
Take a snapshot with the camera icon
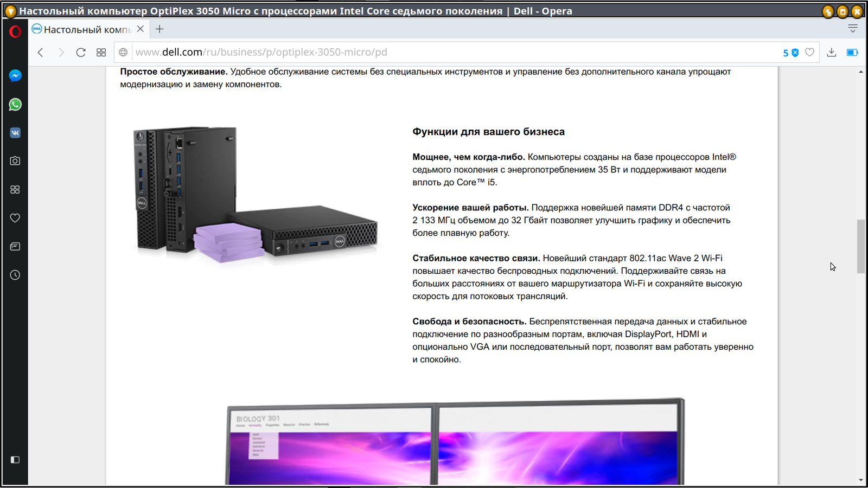click(x=15, y=161)
